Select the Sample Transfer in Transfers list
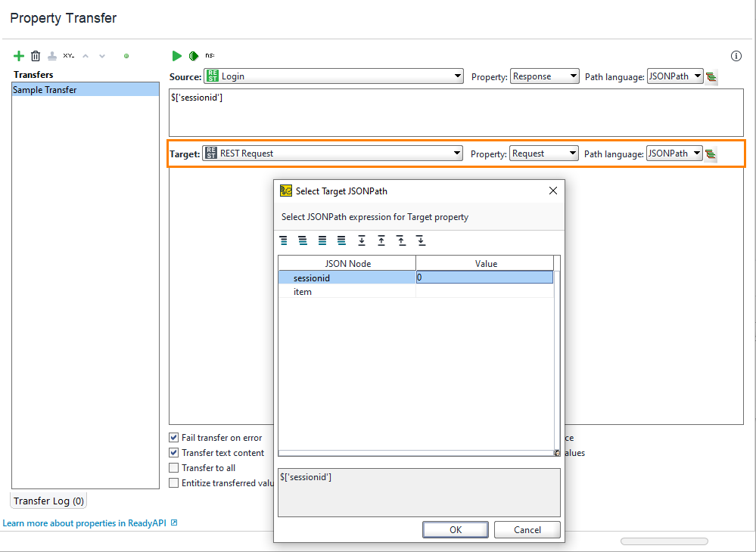 click(x=85, y=89)
